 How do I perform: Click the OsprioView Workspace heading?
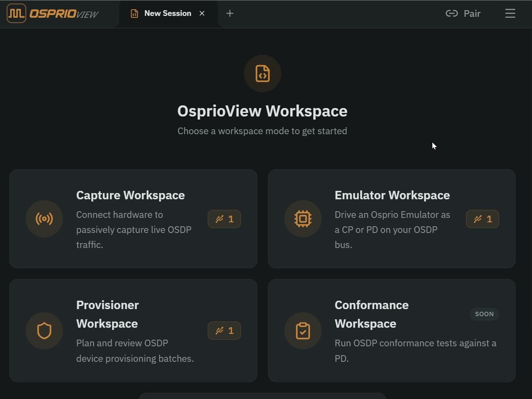tap(262, 111)
